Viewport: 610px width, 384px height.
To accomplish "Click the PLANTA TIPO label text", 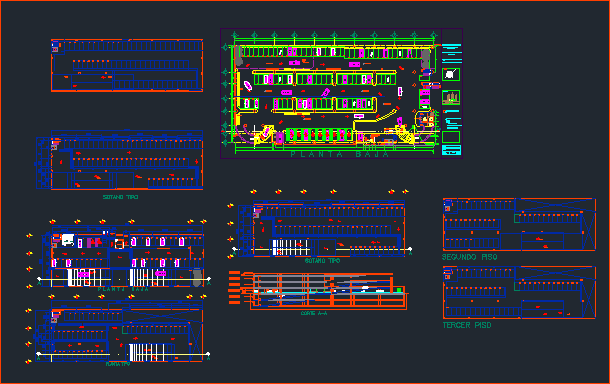I will tap(118, 364).
